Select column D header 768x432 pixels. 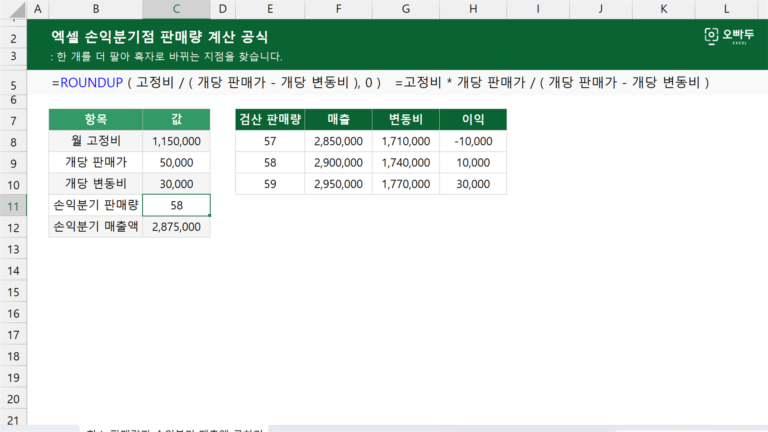tap(223, 9)
